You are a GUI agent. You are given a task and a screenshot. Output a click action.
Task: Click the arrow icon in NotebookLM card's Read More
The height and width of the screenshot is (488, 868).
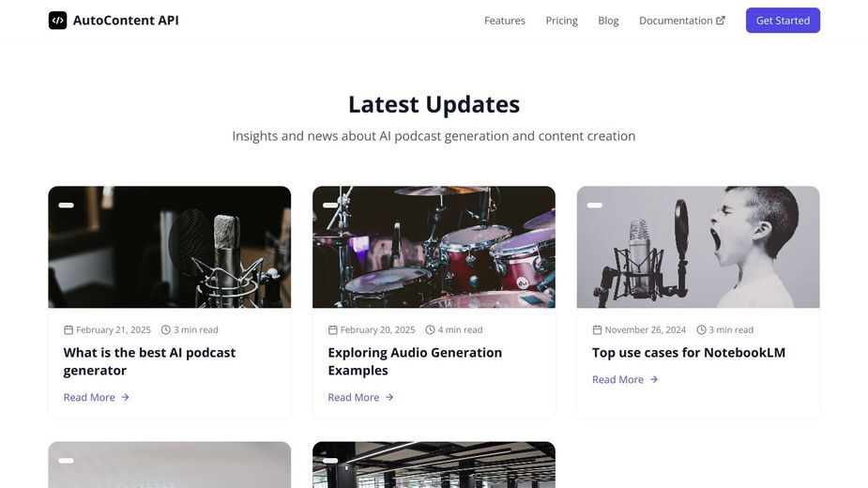pyautogui.click(x=654, y=379)
